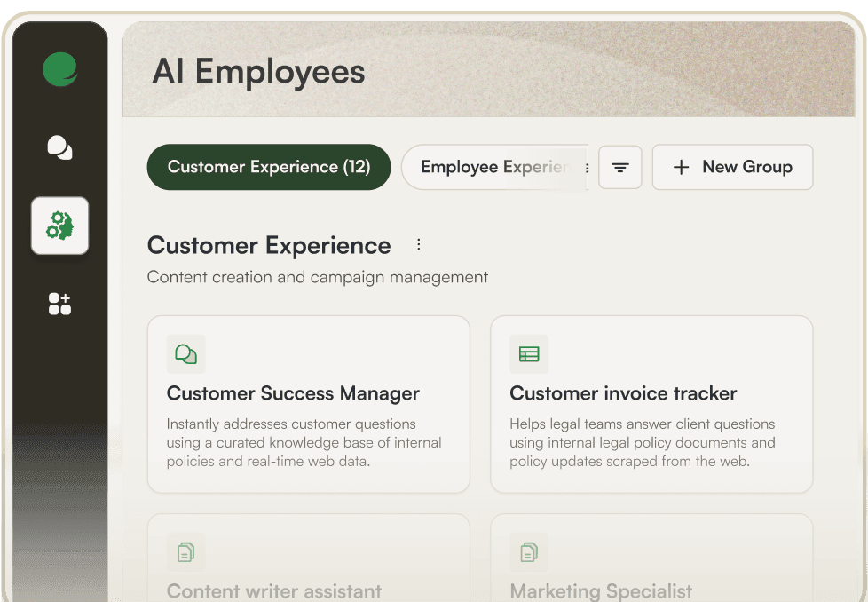Click "Content creation and campaign management" text

pyautogui.click(x=318, y=277)
